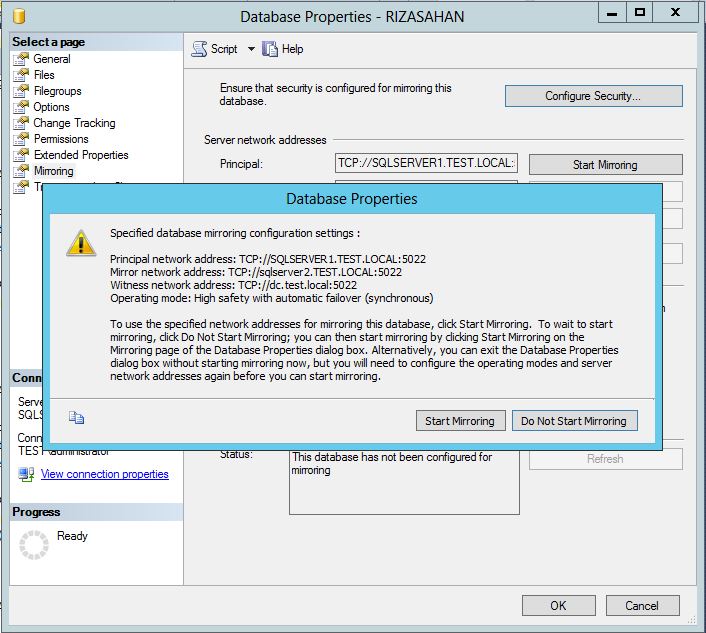The width and height of the screenshot is (706, 633).
Task: Expand the Script dropdown arrow
Action: tap(251, 49)
